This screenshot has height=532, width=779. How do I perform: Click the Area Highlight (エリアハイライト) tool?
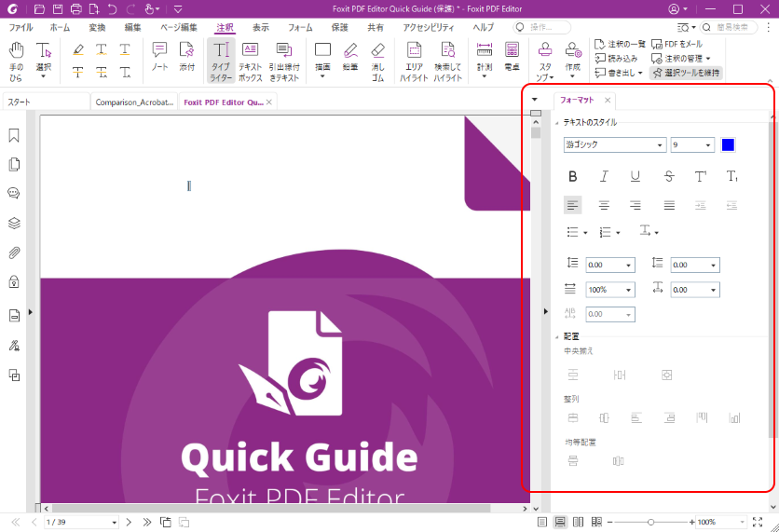pyautogui.click(x=414, y=61)
